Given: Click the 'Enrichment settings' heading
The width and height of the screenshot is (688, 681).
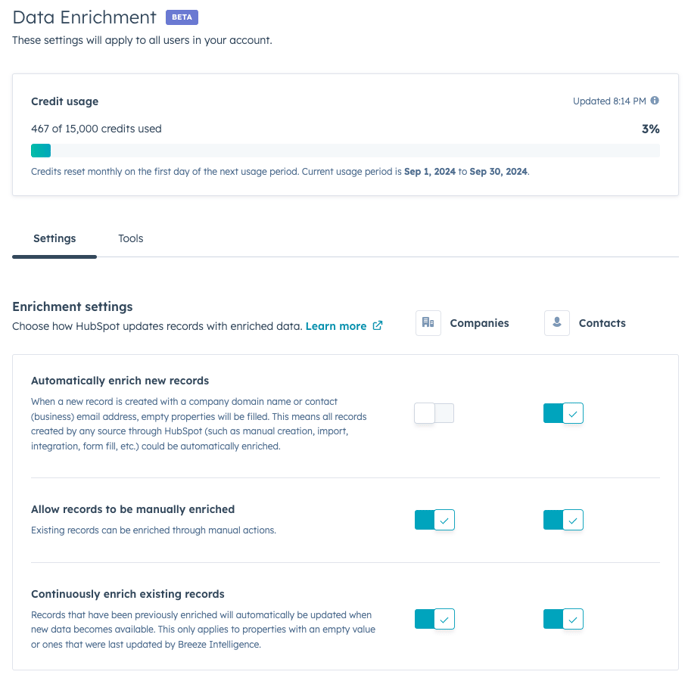Looking at the screenshot, I should [x=72, y=306].
